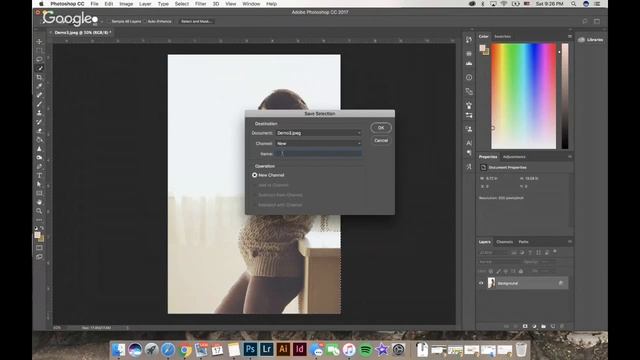Select the Quick Selection tool
The width and height of the screenshot is (640, 360).
pyautogui.click(x=39, y=68)
